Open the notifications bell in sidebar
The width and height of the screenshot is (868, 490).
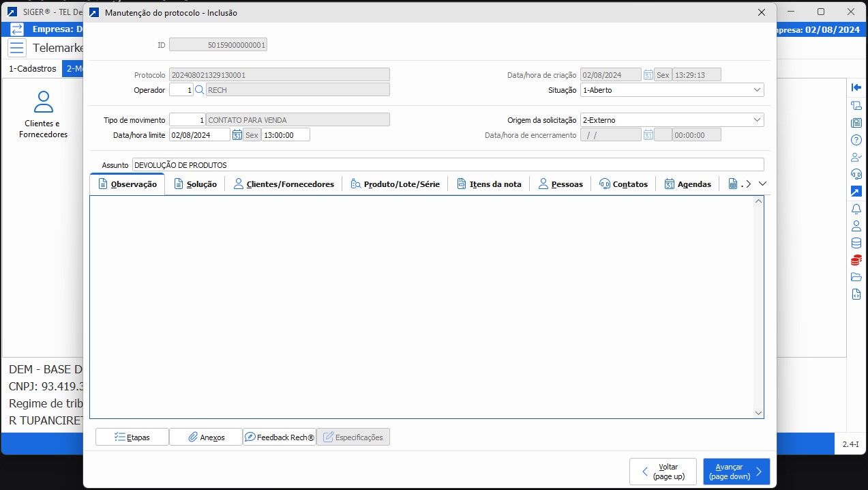(x=856, y=209)
